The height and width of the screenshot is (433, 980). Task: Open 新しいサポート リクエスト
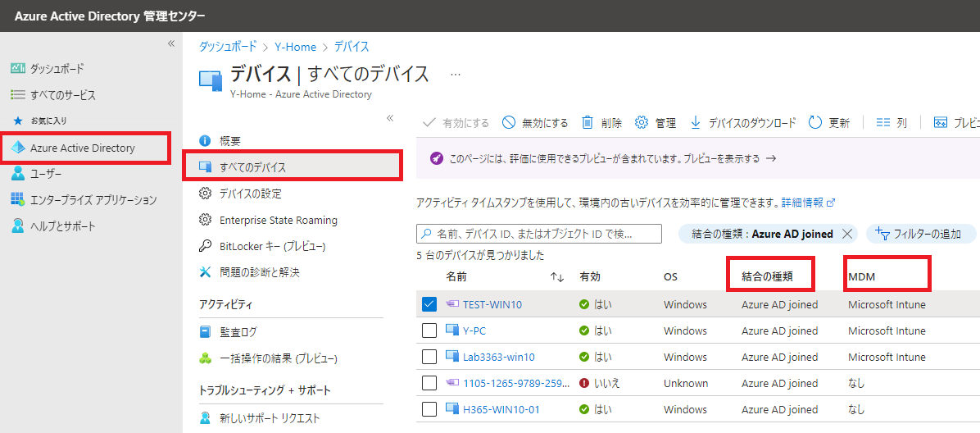[270, 418]
